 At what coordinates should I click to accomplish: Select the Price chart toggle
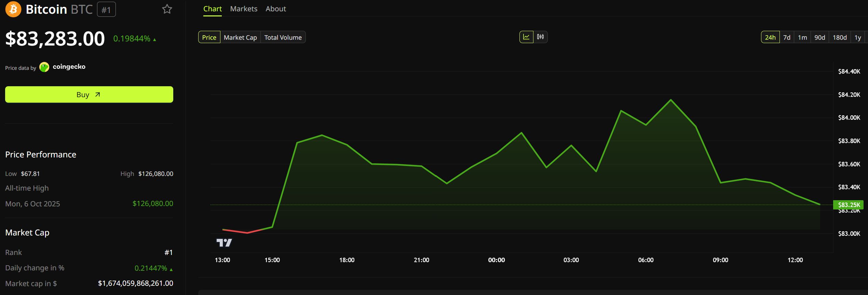click(209, 37)
